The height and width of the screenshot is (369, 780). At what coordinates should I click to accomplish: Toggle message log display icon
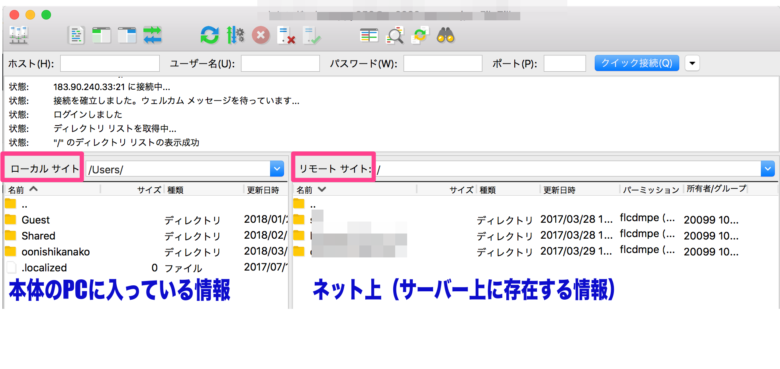click(77, 35)
